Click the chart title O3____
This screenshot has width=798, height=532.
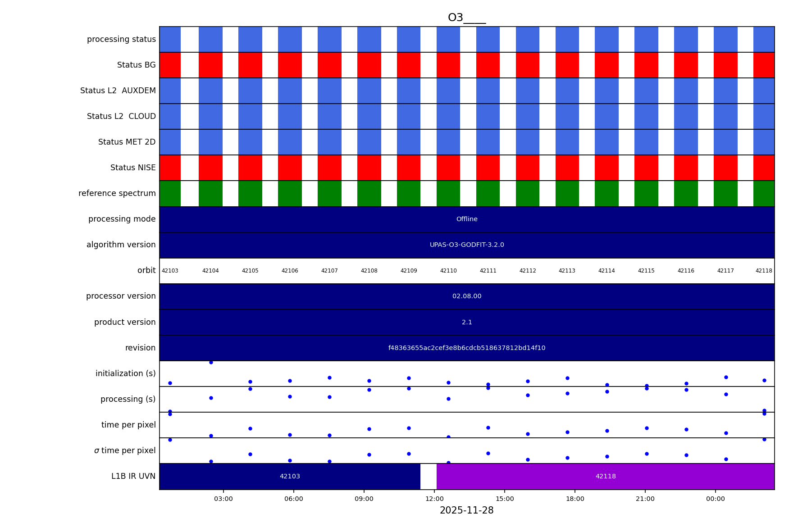tap(466, 18)
